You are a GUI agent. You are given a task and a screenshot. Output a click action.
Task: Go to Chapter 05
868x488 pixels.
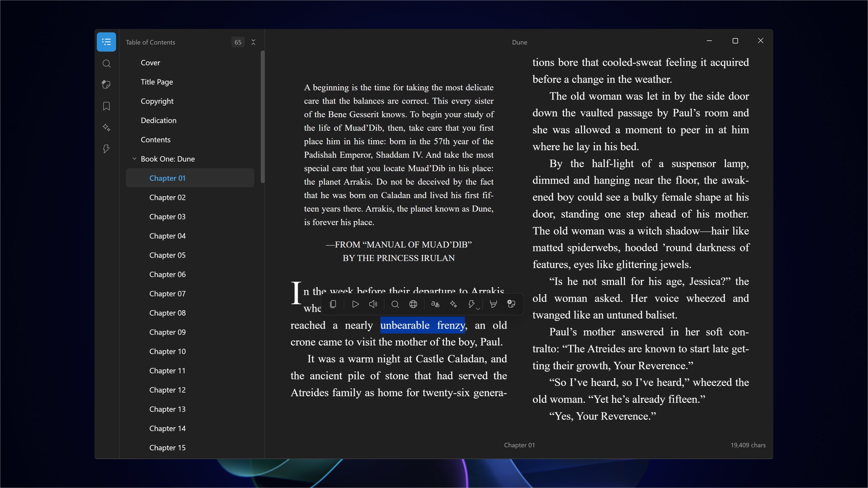tap(190, 255)
